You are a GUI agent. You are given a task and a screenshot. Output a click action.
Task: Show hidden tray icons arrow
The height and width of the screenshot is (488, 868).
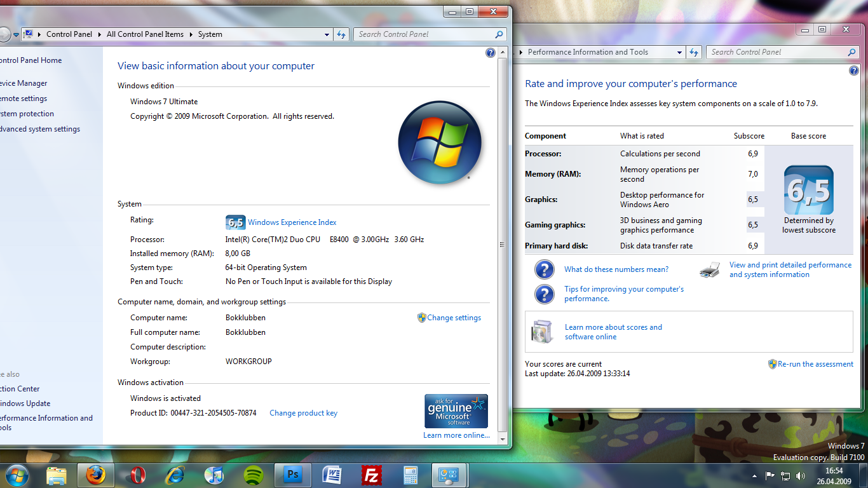(x=754, y=475)
